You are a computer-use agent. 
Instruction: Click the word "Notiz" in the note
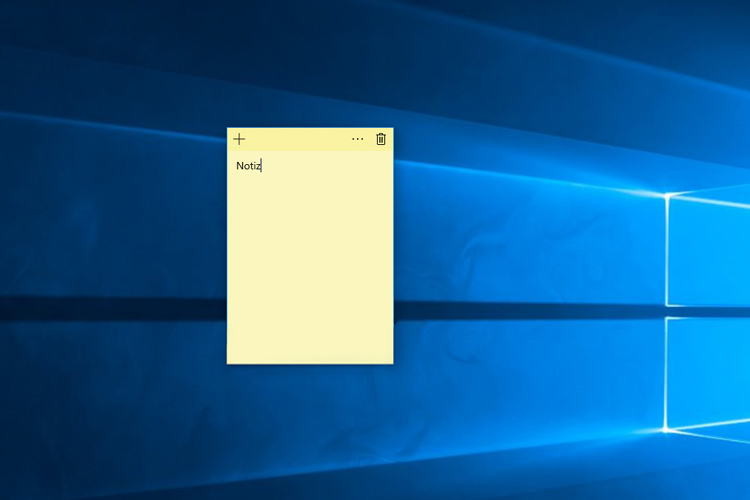248,166
